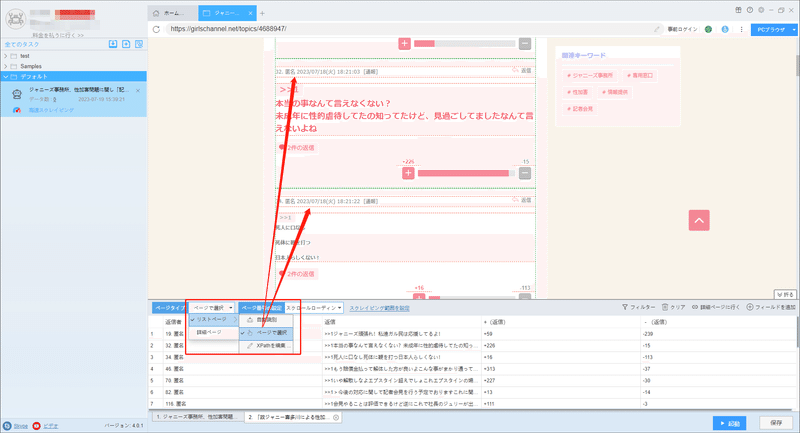Click the pencil edit icon in URL bar
This screenshot has height=433, width=800.
[x=657, y=29]
